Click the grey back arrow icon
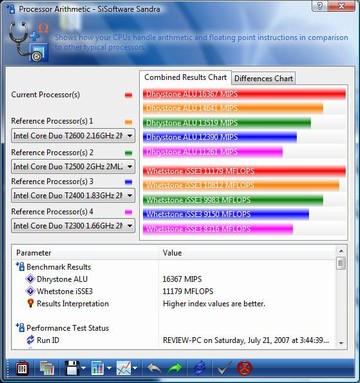Viewport: 360px width, 383px height. click(x=154, y=368)
